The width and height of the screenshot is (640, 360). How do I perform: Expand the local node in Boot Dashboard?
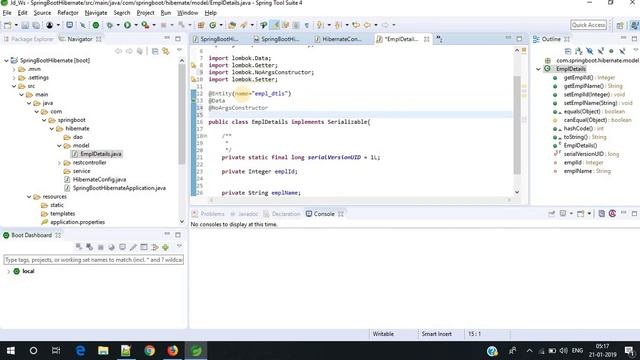(x=9, y=271)
